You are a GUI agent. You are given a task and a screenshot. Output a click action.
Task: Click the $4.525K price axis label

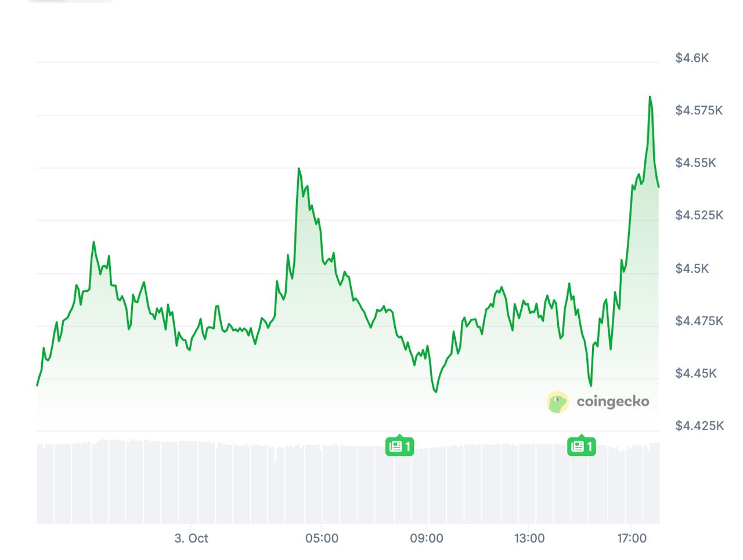[x=699, y=215]
